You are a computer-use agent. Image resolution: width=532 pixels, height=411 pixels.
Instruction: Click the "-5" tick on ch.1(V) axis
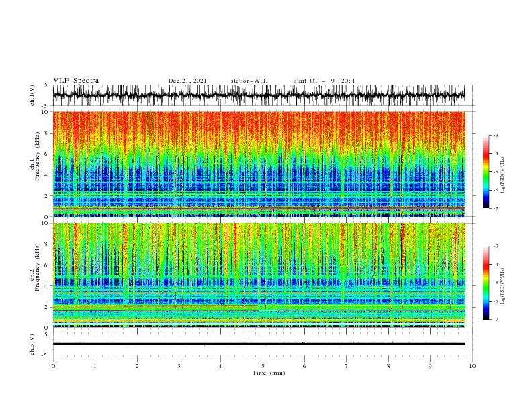[x=46, y=106]
